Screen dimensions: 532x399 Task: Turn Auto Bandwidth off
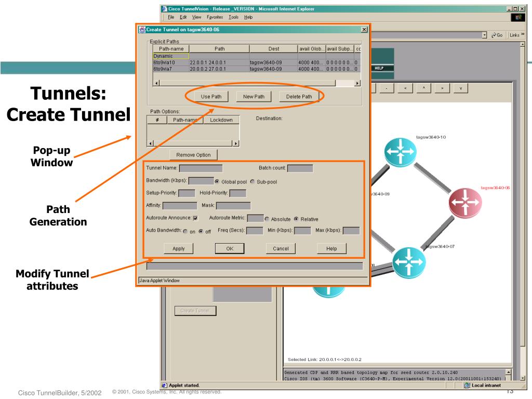[x=201, y=231]
